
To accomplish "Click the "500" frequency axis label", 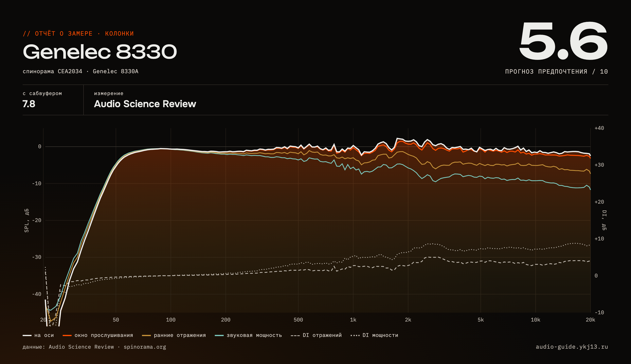I will tap(298, 320).
